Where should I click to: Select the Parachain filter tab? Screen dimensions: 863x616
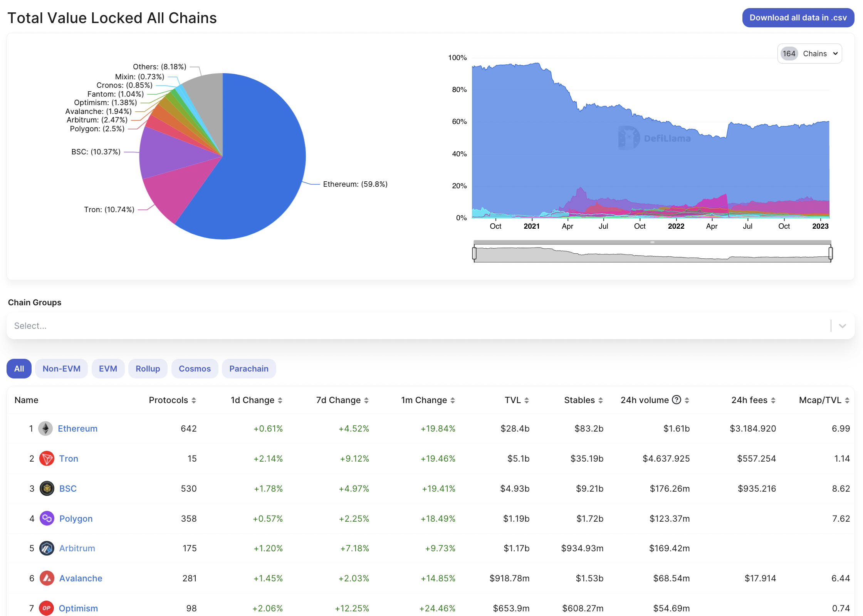pos(249,368)
